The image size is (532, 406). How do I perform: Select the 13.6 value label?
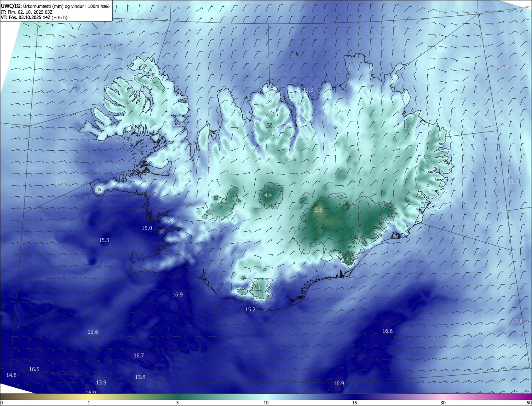[93, 332]
